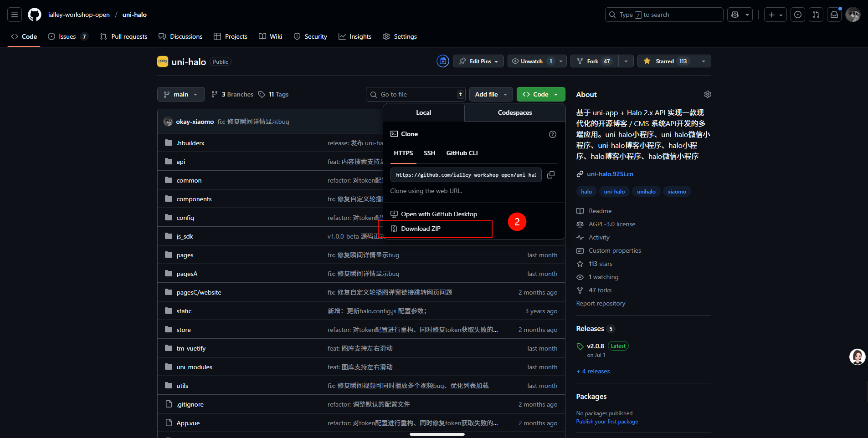Focus the Type to search field
This screenshot has height=438, width=868.
pos(664,15)
